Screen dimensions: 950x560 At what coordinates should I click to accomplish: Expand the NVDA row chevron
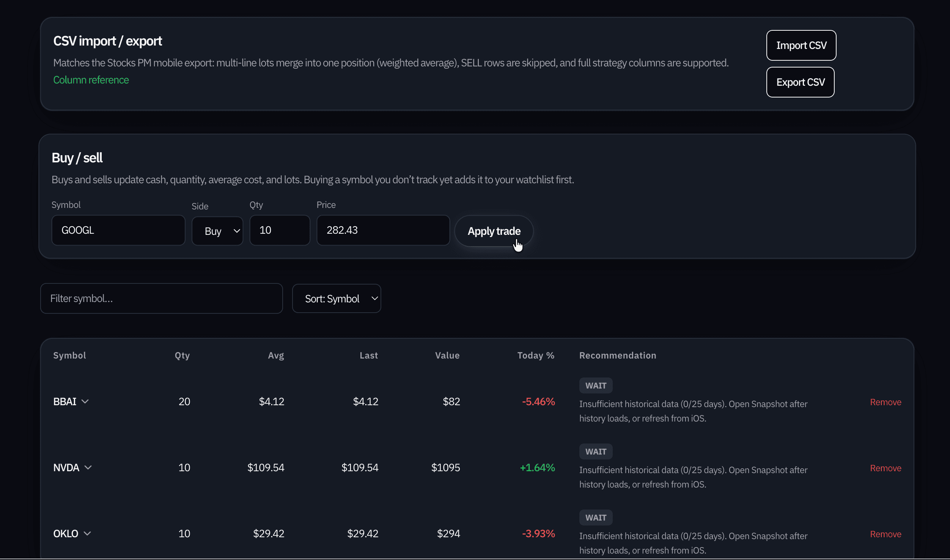(88, 467)
